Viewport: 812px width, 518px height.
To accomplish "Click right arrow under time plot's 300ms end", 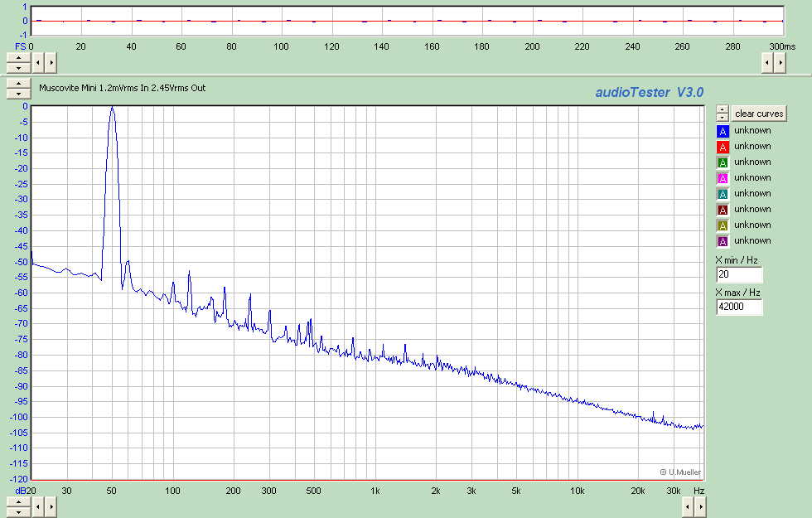I will tap(780, 63).
